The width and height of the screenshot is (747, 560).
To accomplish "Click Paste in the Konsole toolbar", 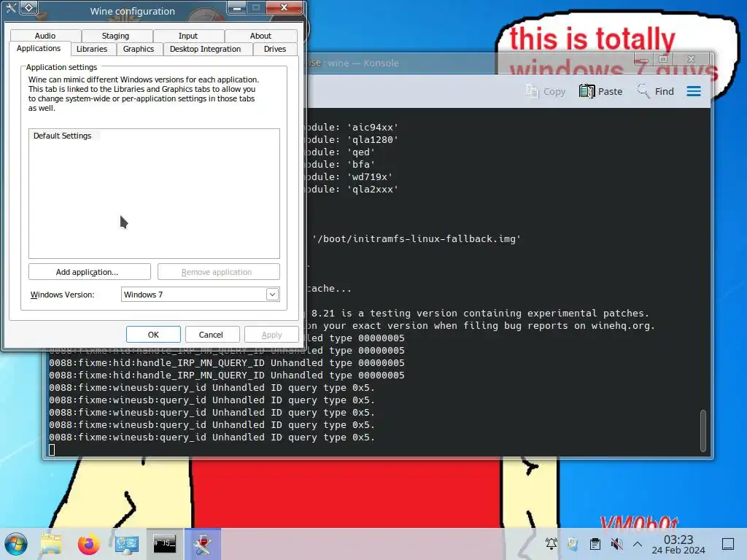I will point(601,91).
